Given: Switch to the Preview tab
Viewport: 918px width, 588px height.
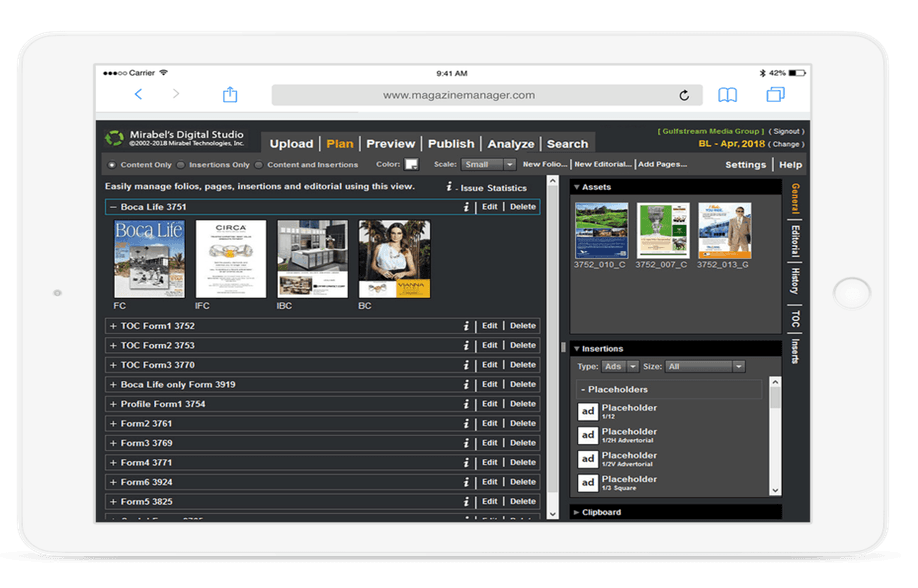Looking at the screenshot, I should [390, 143].
